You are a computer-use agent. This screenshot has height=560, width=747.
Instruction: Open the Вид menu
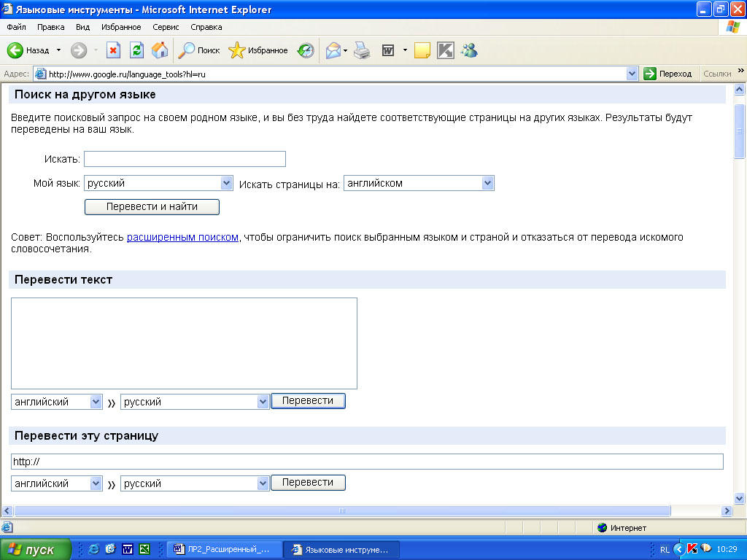click(83, 27)
